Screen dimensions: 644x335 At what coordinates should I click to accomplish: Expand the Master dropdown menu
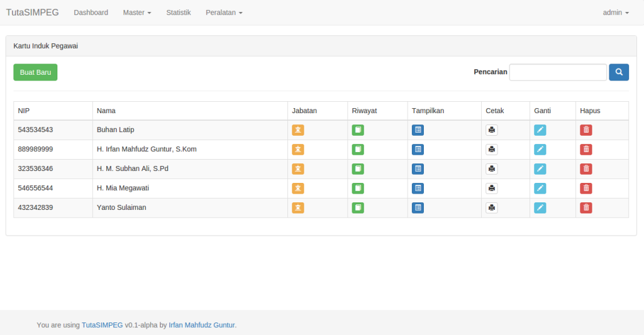[x=137, y=13]
